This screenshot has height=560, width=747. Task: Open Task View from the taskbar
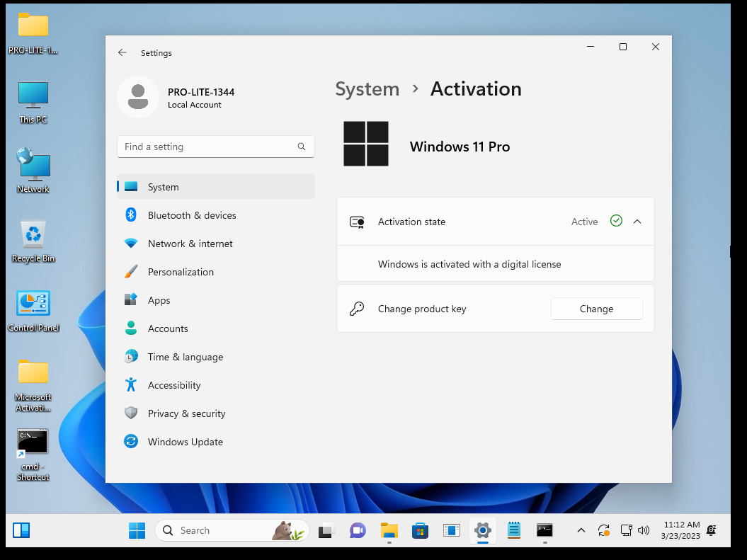[326, 530]
